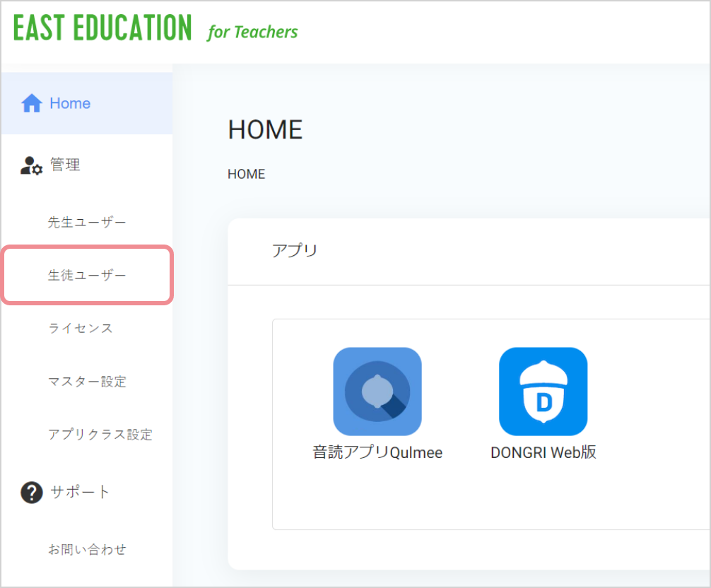Select the Home menu label

(x=70, y=103)
